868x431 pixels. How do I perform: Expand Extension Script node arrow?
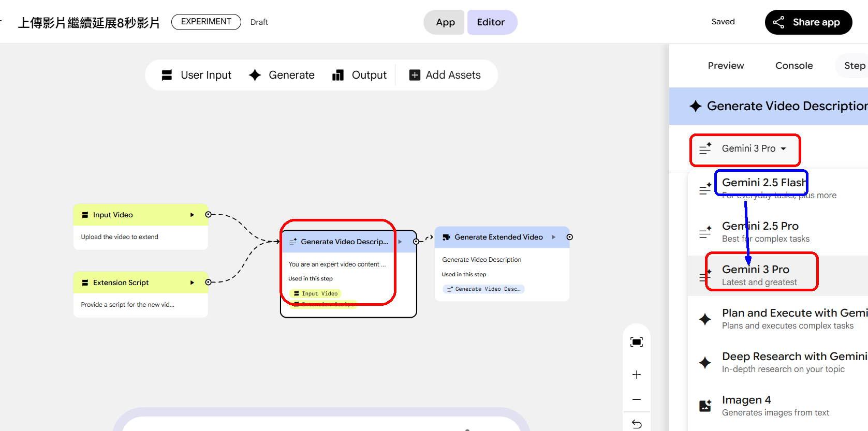point(192,283)
